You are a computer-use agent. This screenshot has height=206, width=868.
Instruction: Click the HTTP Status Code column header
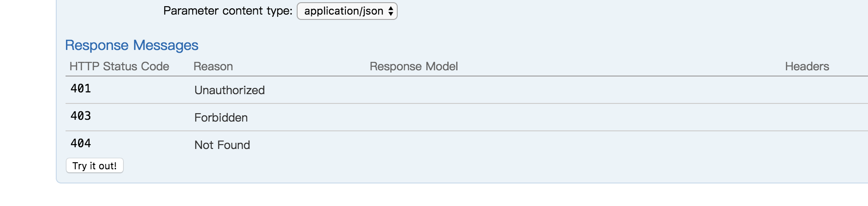(x=119, y=66)
